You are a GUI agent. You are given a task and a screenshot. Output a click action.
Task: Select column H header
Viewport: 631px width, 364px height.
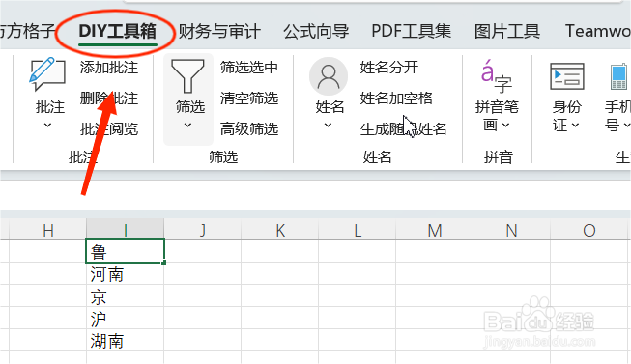pyautogui.click(x=48, y=231)
